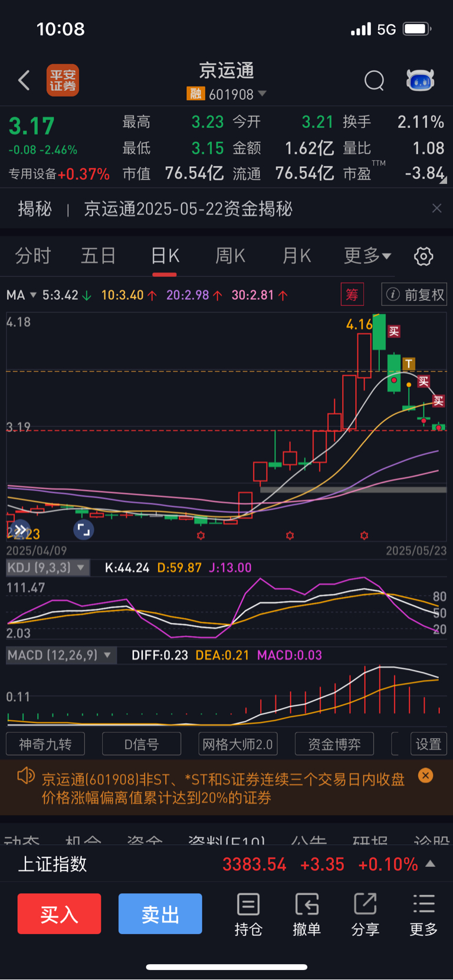Tap the 京运通 stock title
Image resolution: width=453 pixels, height=980 pixels.
(x=226, y=71)
